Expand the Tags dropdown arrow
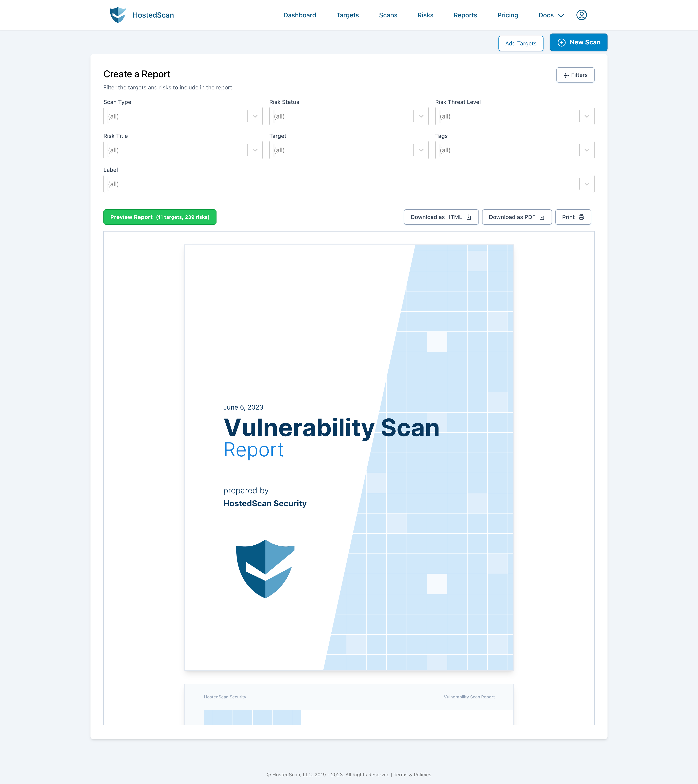This screenshot has height=784, width=698. coord(586,150)
